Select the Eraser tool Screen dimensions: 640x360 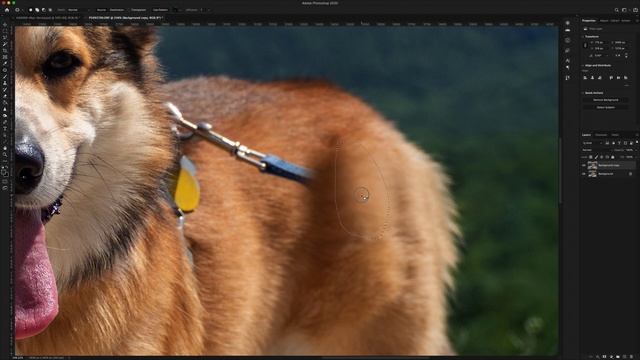5,96
